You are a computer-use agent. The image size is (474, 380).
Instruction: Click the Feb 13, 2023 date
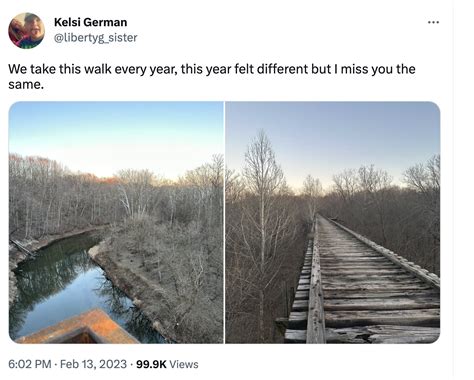(x=93, y=364)
